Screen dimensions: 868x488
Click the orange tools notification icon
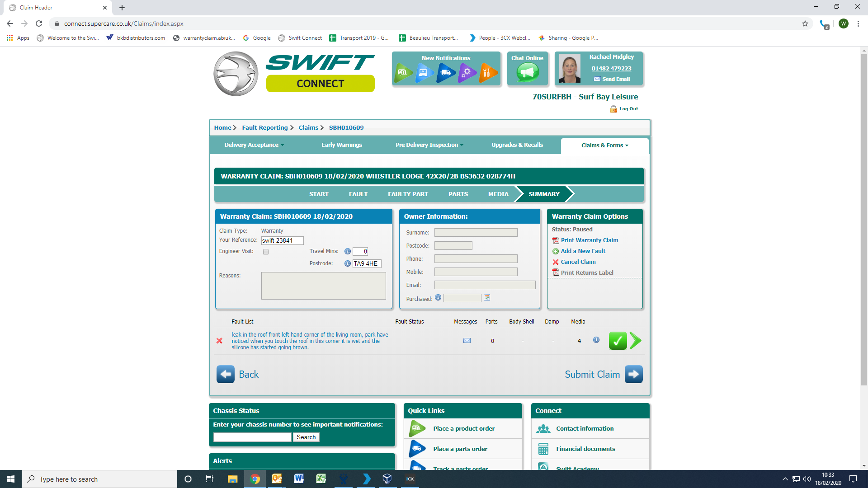(487, 72)
